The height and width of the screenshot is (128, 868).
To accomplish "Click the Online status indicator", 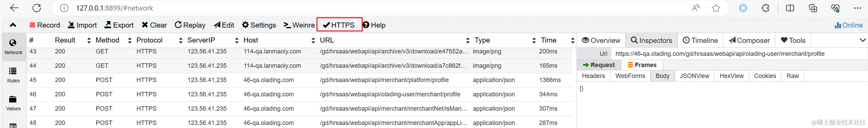I will click(848, 25).
